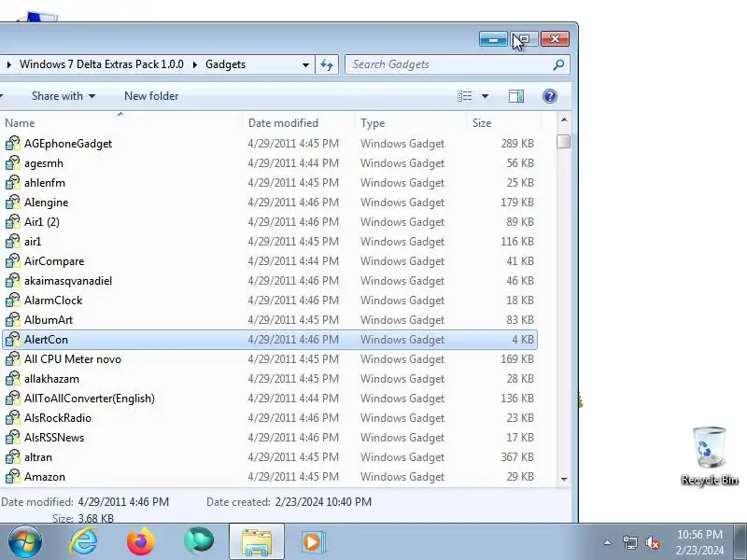This screenshot has width=747, height=560.
Task: Launch Firefox from the taskbar
Action: point(141,542)
